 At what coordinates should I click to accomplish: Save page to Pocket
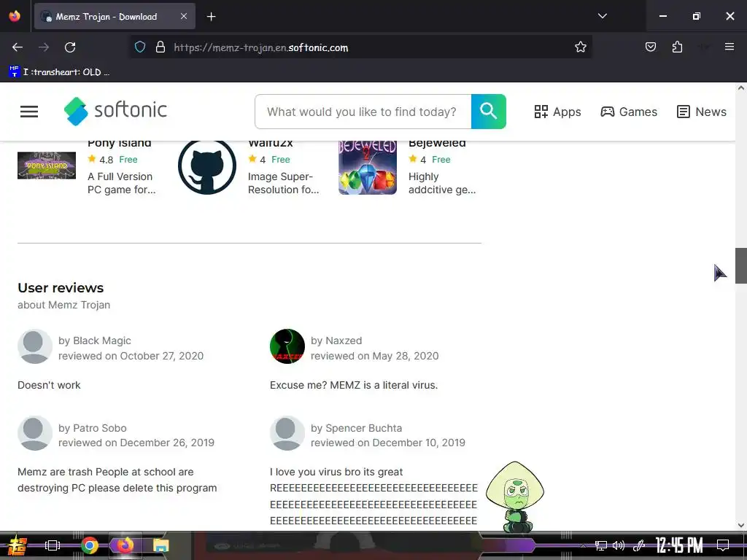point(650,47)
